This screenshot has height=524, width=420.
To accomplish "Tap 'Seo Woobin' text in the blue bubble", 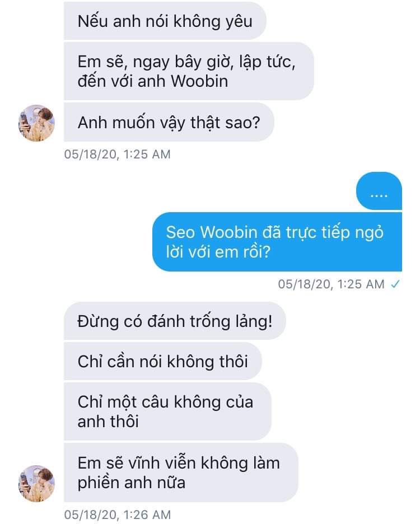I will pos(212,232).
